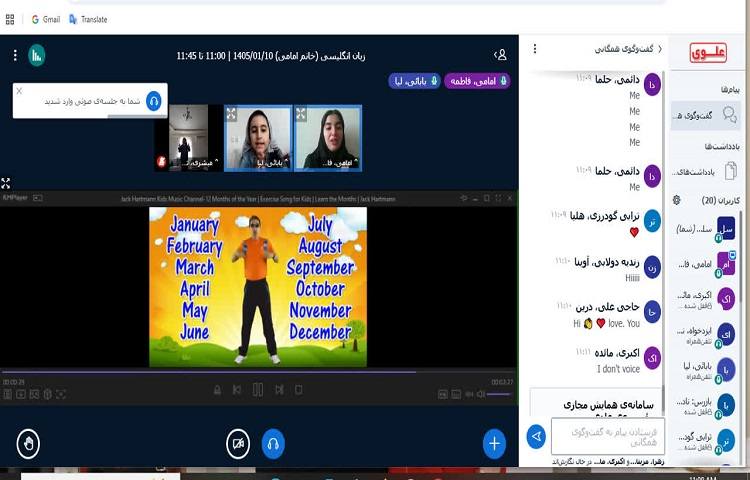Click first icon in KMPlayer bottom-left toolbar
750x480 pixels.
click(7, 394)
